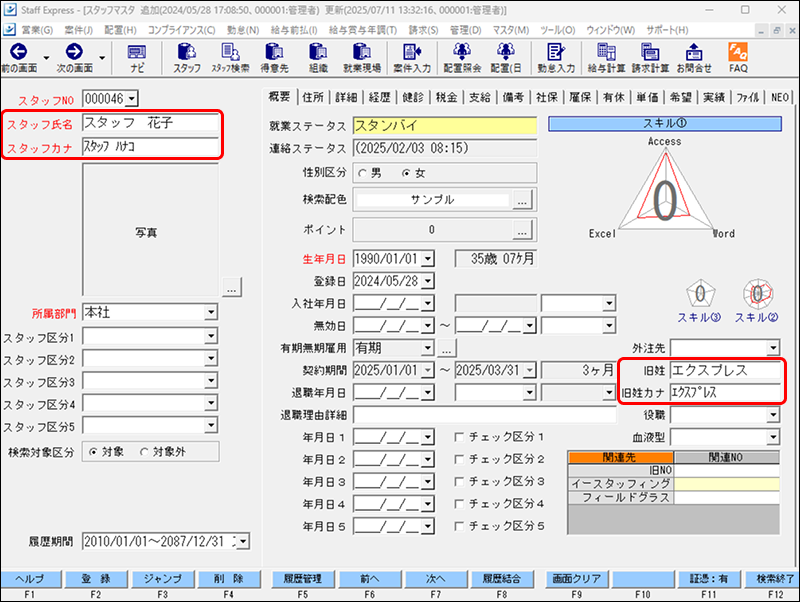The height and width of the screenshot is (602, 800).
Task: Open the 給与計算 toolbar icon
Action: (x=606, y=52)
